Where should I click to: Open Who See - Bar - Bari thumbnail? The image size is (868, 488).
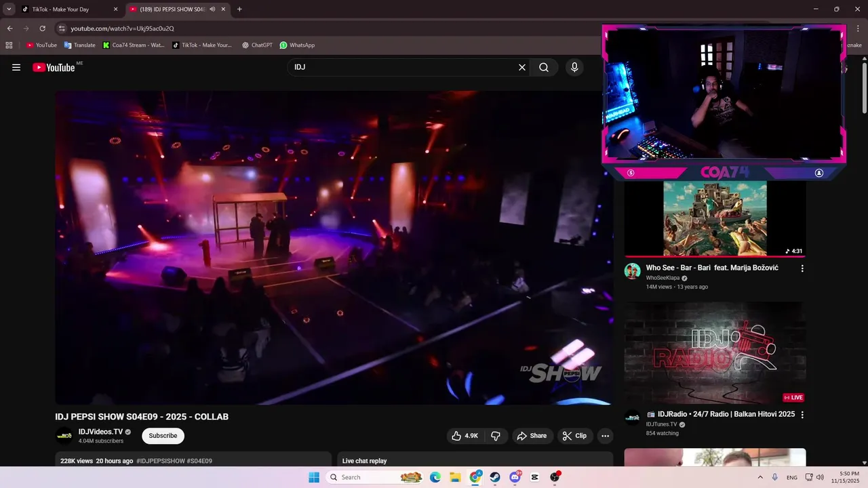pos(715,218)
